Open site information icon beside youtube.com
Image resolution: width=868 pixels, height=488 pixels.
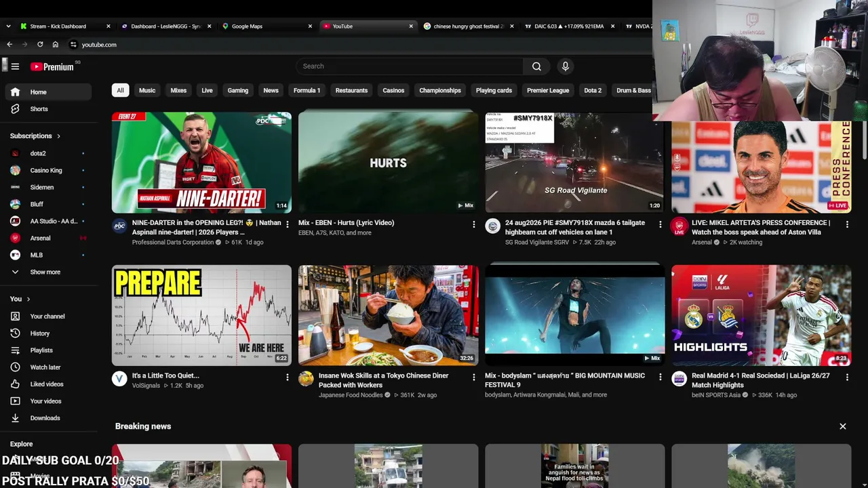[73, 45]
